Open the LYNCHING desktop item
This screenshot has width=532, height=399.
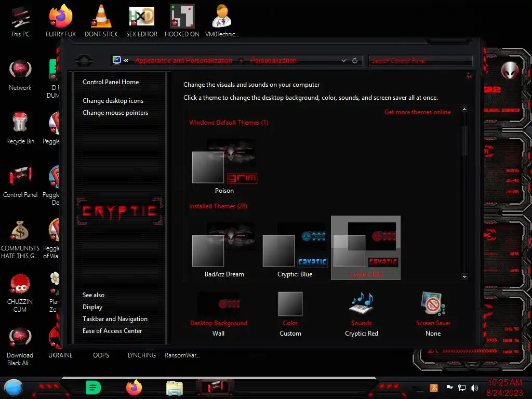pos(141,355)
